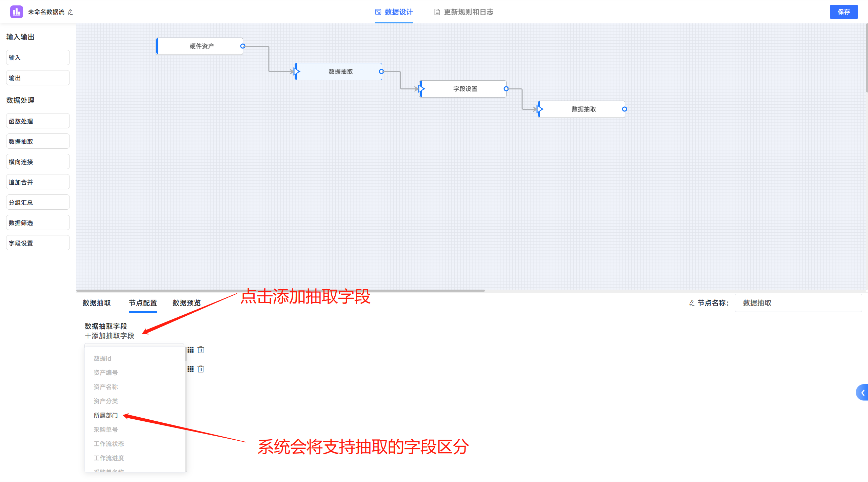Click the dropdown list vertical scrollbar

click(x=185, y=353)
